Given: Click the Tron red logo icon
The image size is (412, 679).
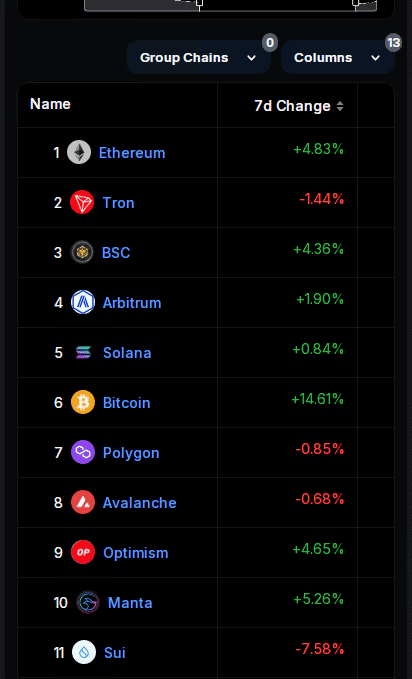Looking at the screenshot, I should pyautogui.click(x=82, y=202).
